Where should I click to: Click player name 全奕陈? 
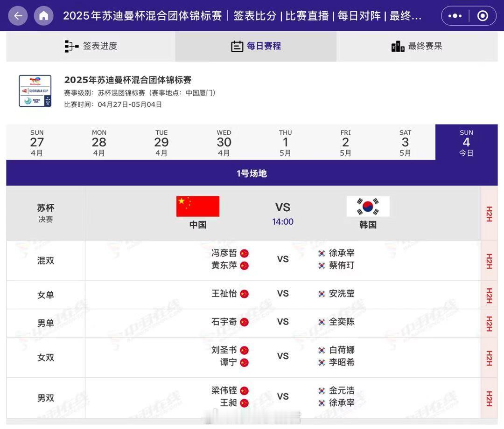[342, 322]
